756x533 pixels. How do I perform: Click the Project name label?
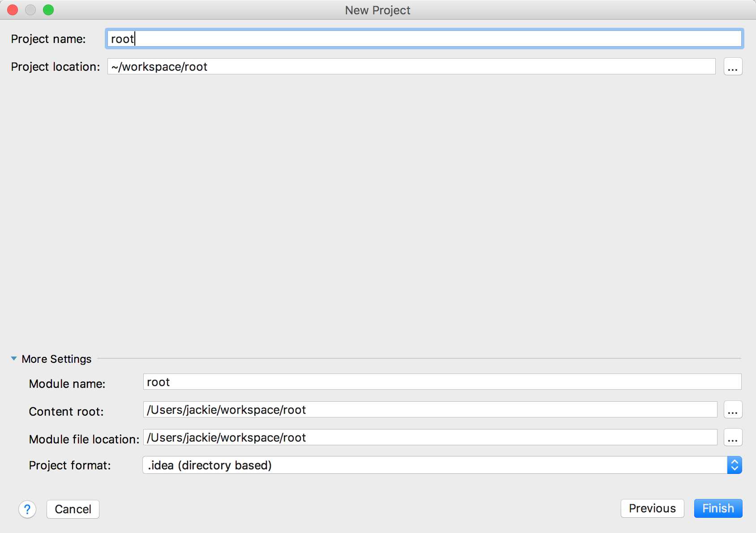point(48,39)
